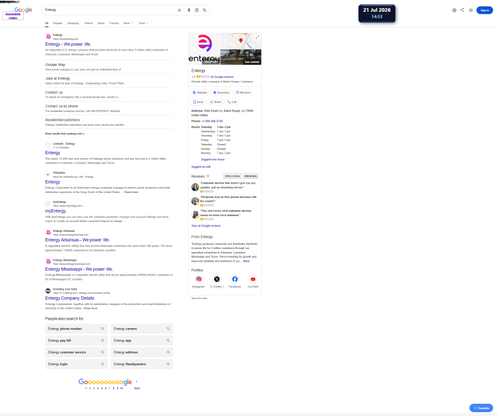Click the Write a review button
The image size is (500, 416).
tap(232, 176)
